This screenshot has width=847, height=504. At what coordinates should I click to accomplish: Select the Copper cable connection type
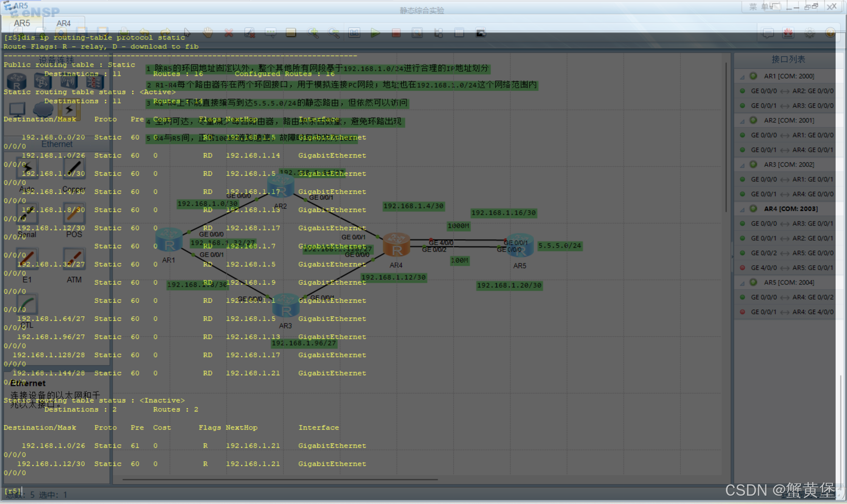[x=74, y=169]
